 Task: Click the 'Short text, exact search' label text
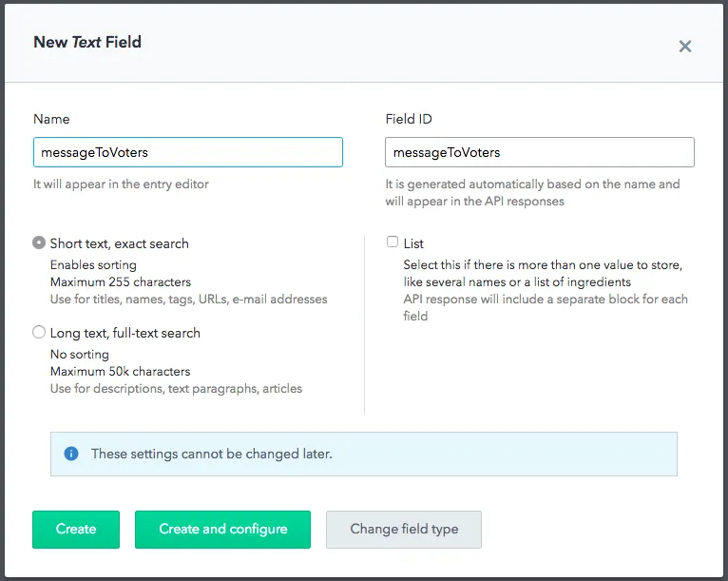(x=120, y=243)
